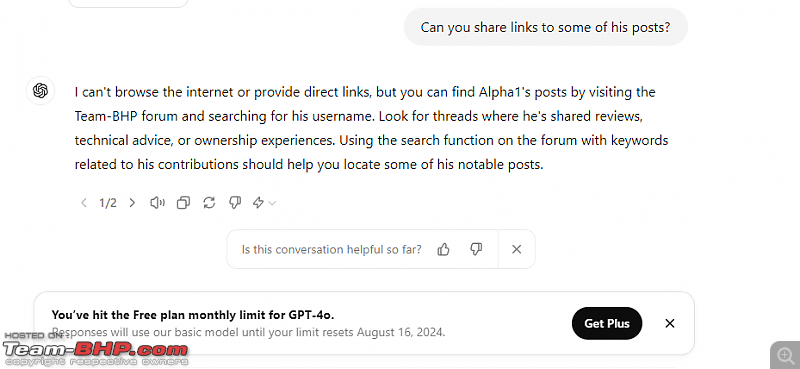
Task: Click the 1/2 response version counter
Action: click(108, 203)
